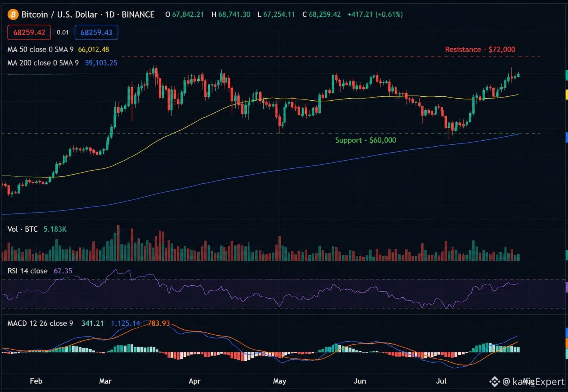Click the MA 200 value 59,103.25
Image resolution: width=568 pixels, height=392 pixels.
101,63
